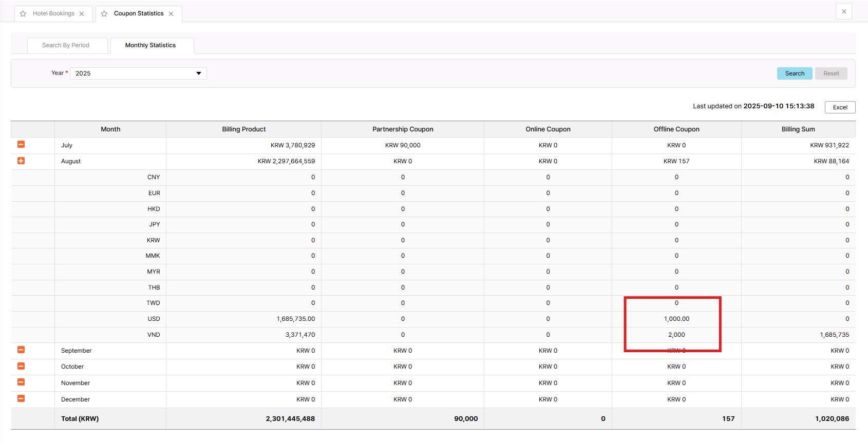
Task: Switch to the Hotel Bookings tab
Action: pos(53,13)
